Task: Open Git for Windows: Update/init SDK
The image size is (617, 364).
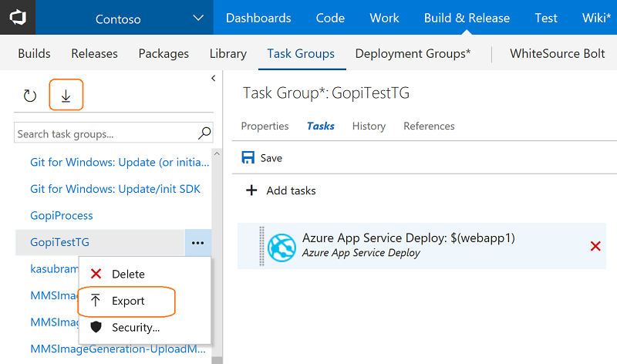Action: [115, 189]
